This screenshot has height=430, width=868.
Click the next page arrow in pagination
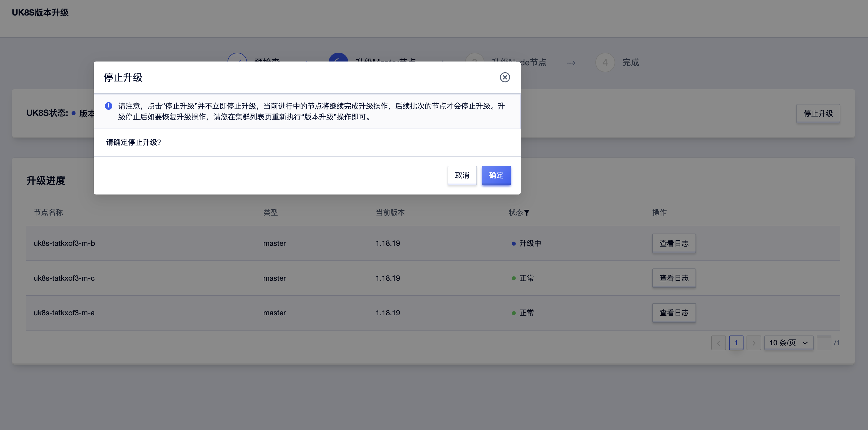click(x=753, y=343)
